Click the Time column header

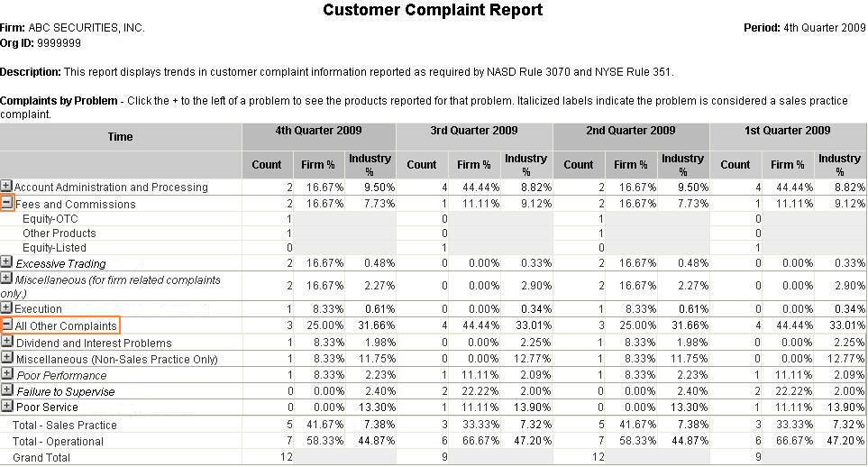120,137
